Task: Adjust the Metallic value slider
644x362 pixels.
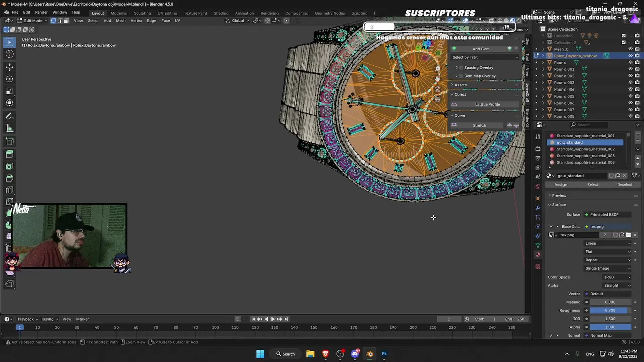Action: point(610,302)
